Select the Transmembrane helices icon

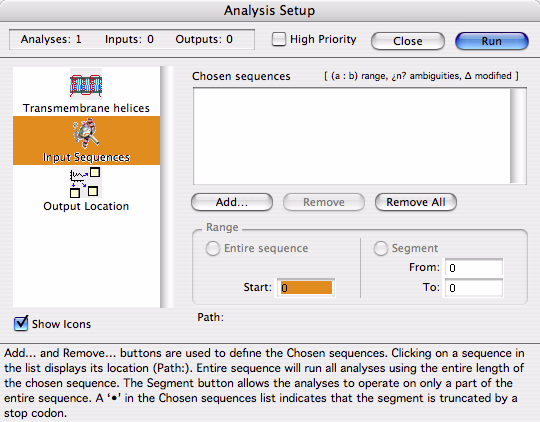[x=86, y=84]
